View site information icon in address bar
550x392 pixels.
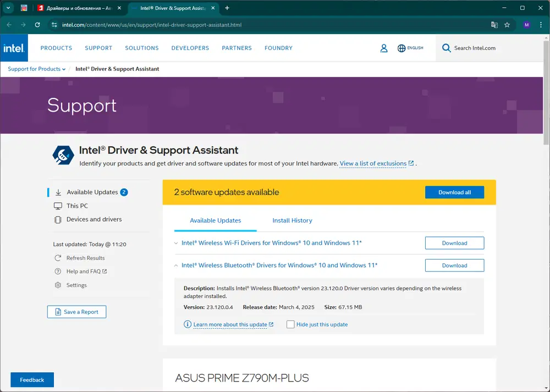point(54,25)
